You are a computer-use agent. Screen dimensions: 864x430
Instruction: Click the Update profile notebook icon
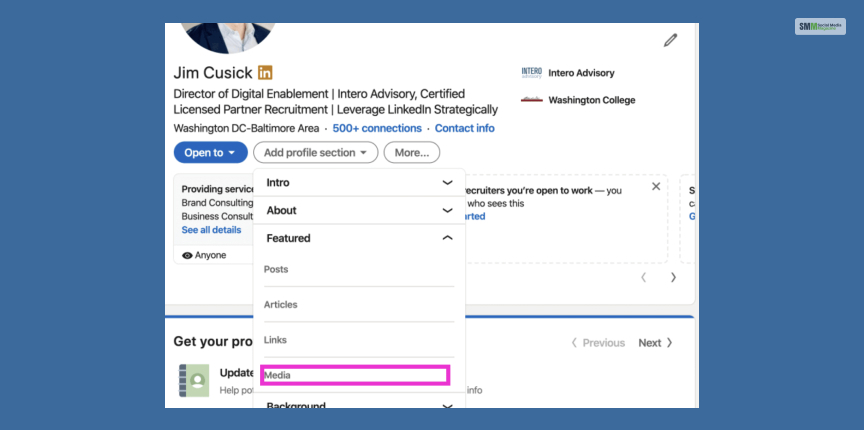click(194, 380)
